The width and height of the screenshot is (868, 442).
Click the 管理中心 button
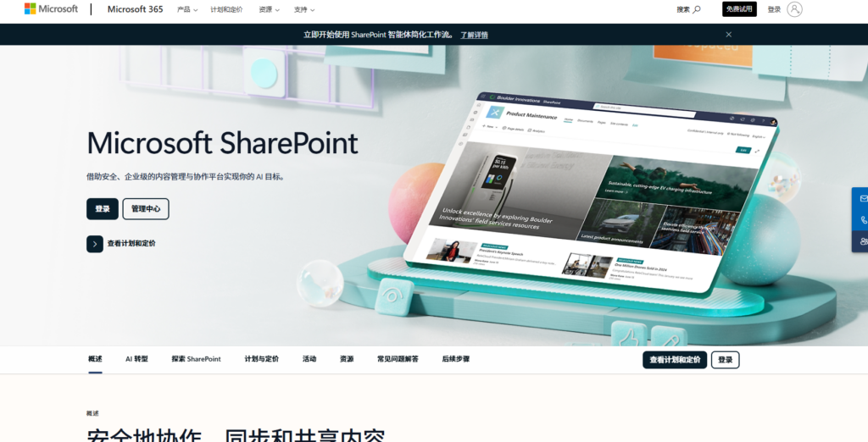(146, 209)
